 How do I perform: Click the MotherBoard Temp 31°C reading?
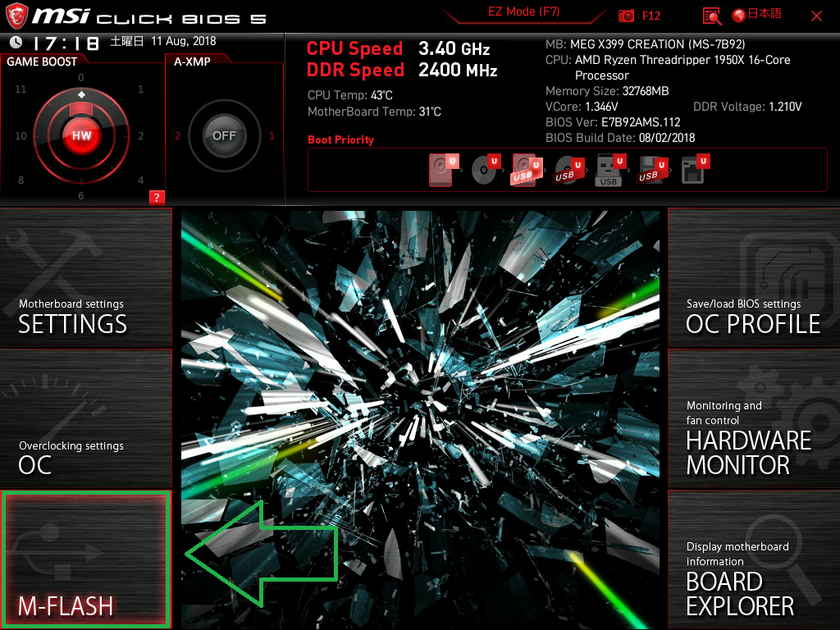[374, 112]
